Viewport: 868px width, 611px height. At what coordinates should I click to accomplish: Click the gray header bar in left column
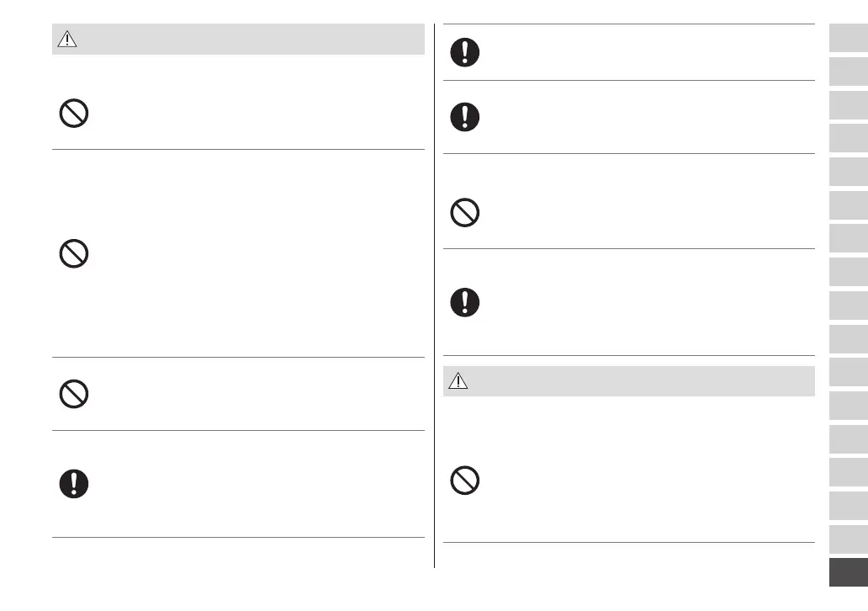pos(238,40)
